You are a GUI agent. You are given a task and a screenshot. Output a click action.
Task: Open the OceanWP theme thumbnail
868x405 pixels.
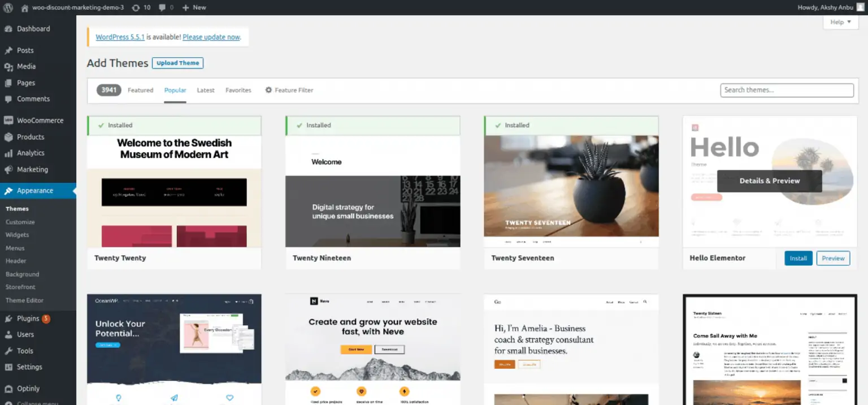[x=174, y=349]
